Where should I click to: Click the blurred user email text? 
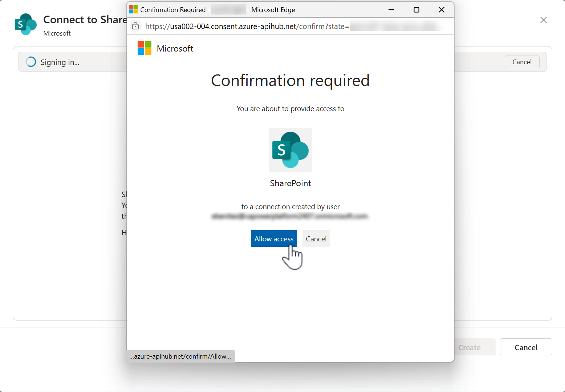coord(290,216)
